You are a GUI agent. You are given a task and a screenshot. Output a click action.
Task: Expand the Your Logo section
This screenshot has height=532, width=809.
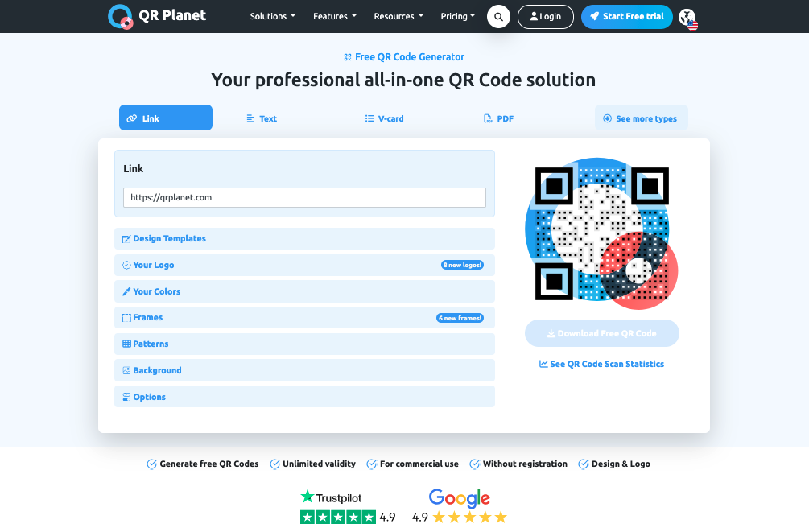304,266
